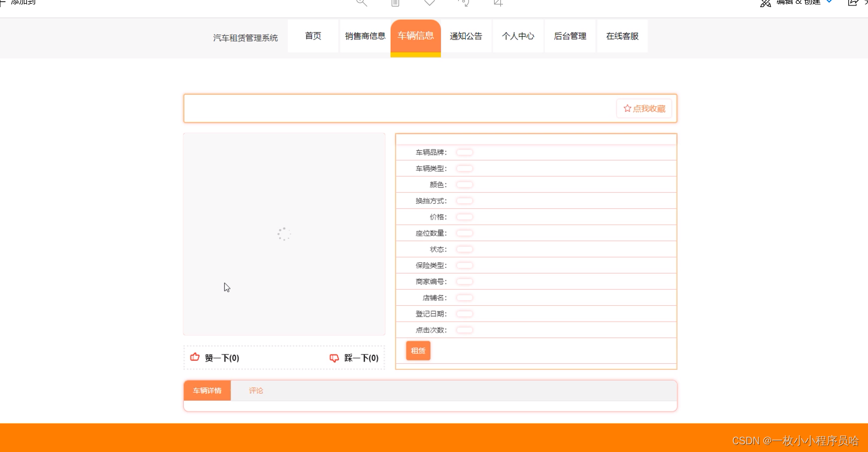This screenshot has height=452, width=868.
Task: Click the loading spinner in the vehicle image
Action: tap(283, 234)
